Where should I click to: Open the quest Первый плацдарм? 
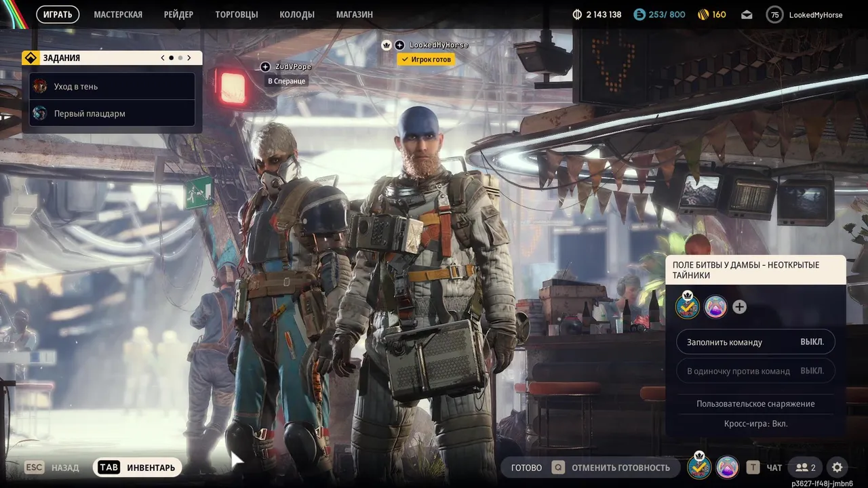pos(112,113)
